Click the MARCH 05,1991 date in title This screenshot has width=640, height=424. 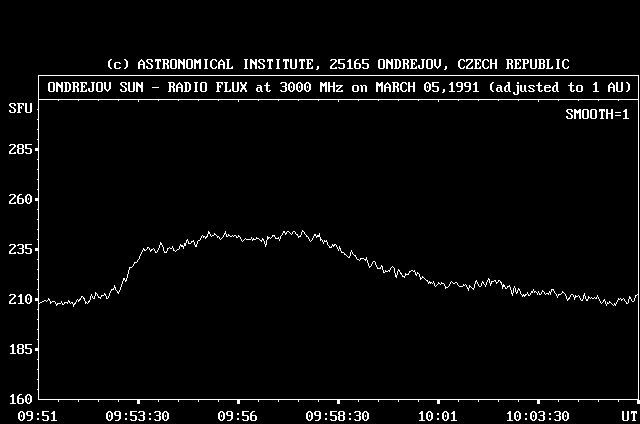point(417,85)
